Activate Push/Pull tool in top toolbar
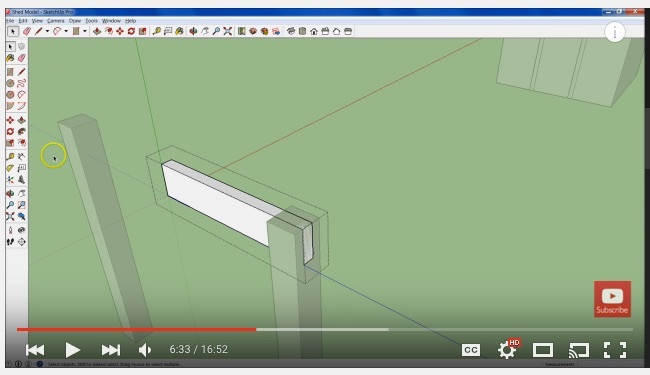Viewport: 650px width, 375px height. tap(97, 31)
